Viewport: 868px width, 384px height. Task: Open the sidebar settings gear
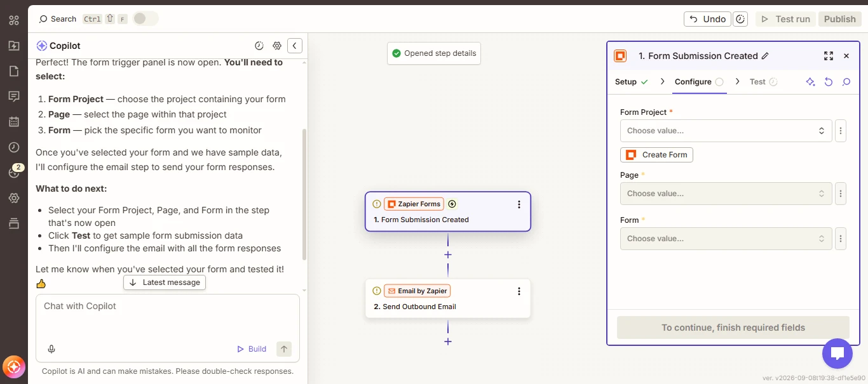14,198
